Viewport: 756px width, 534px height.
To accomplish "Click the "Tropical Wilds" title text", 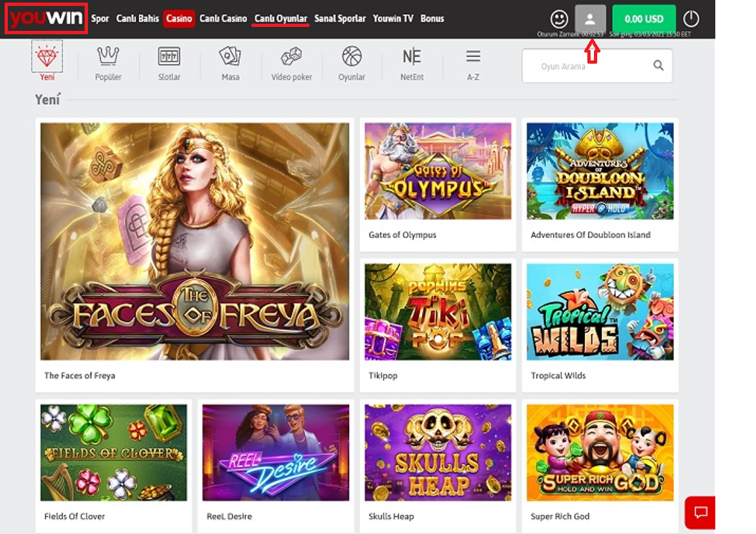I will pos(558,375).
